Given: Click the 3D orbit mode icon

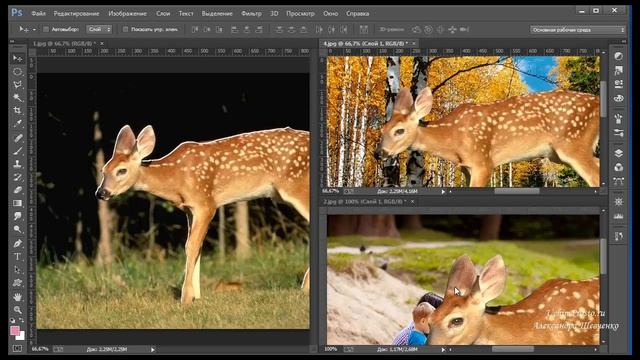Looking at the screenshot, I should pos(416,29).
